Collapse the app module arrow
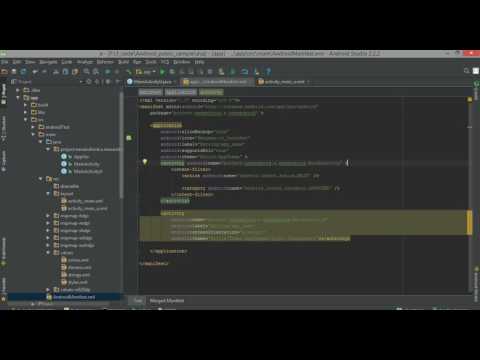 coord(18,98)
